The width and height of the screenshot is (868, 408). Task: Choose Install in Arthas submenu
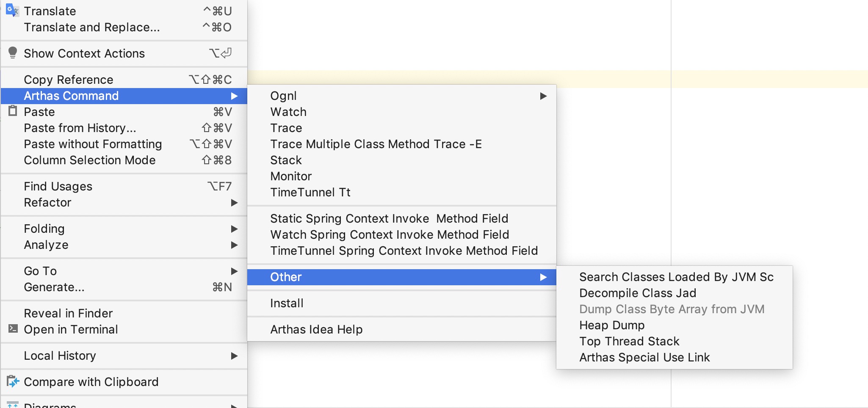coord(401,303)
